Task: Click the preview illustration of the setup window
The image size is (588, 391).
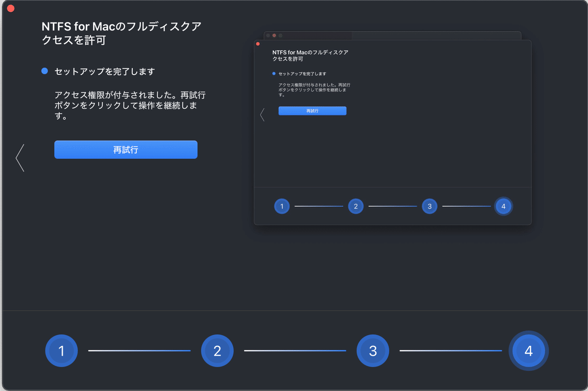Action: pos(392,128)
